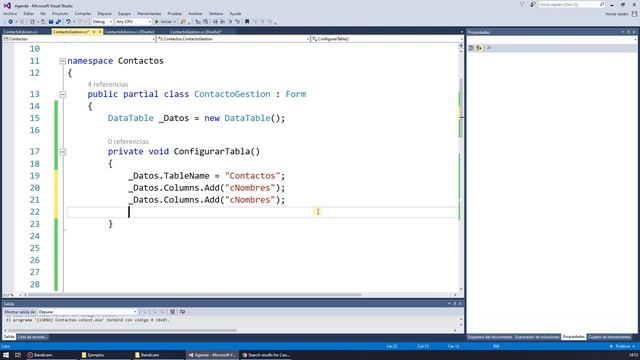Screen dimensions: 640x360
Task: Click the 0 referencias code lens link
Action: (x=128, y=142)
